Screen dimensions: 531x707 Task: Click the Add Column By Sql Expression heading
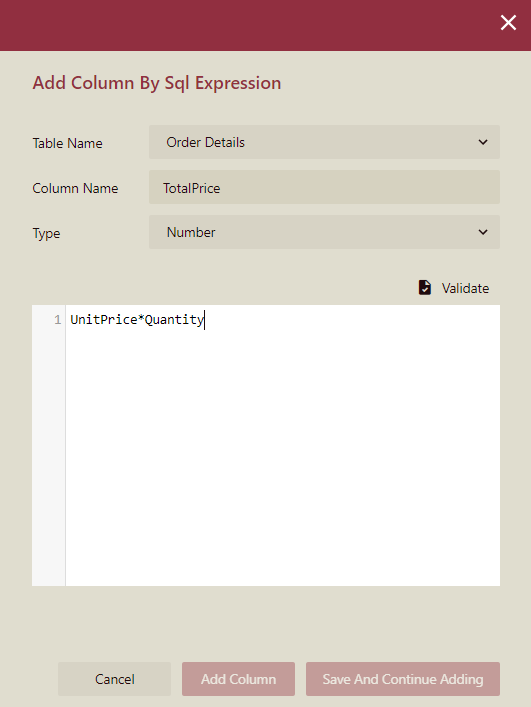pyautogui.click(x=157, y=83)
